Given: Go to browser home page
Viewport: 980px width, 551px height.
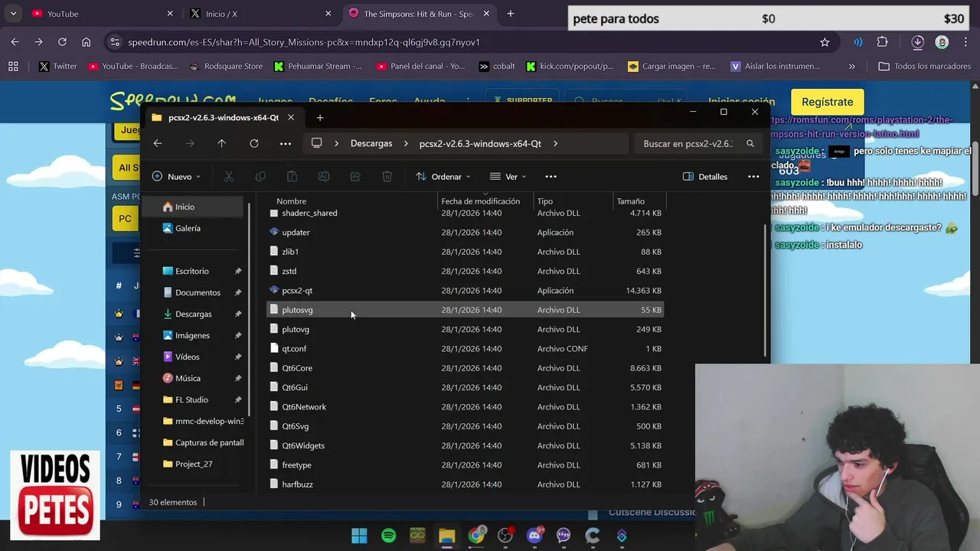Looking at the screenshot, I should pos(86,42).
